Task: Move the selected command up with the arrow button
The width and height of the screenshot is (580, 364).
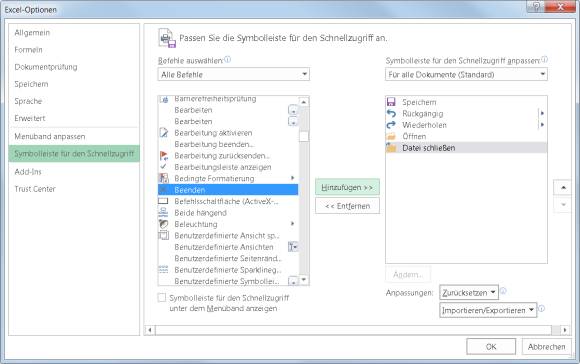Action: [563, 188]
